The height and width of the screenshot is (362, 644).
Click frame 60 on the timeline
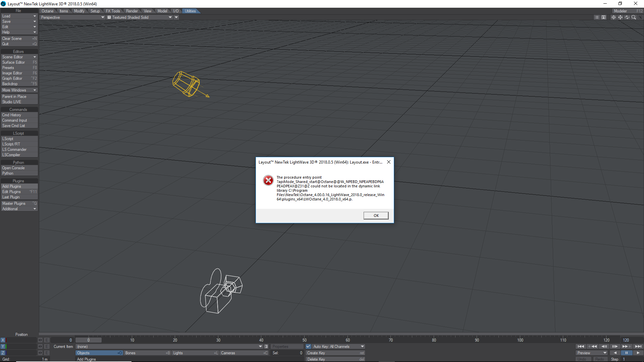click(348, 340)
